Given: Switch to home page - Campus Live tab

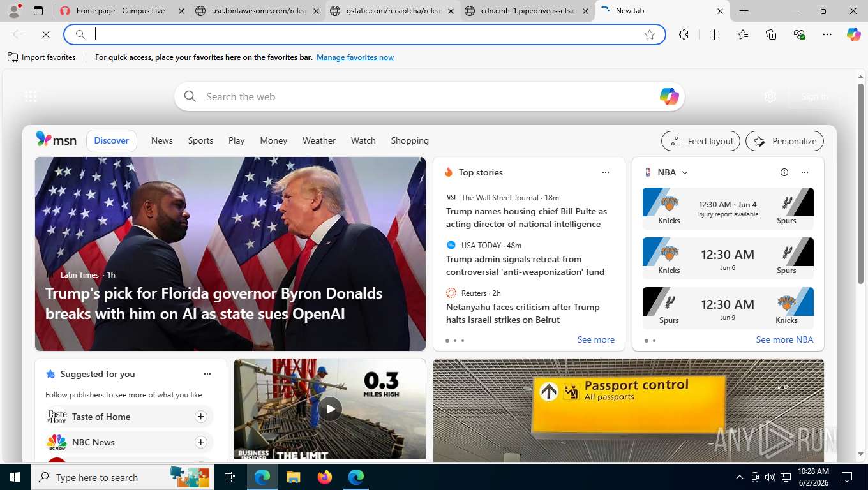Looking at the screenshot, I should click(x=122, y=11).
